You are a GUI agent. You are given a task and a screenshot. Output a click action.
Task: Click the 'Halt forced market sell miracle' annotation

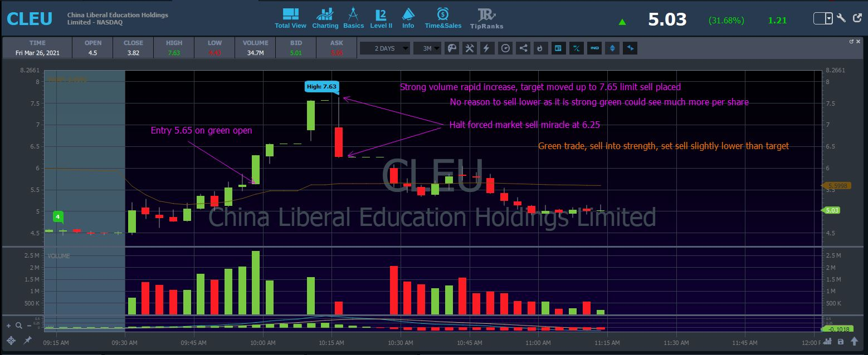(525, 125)
